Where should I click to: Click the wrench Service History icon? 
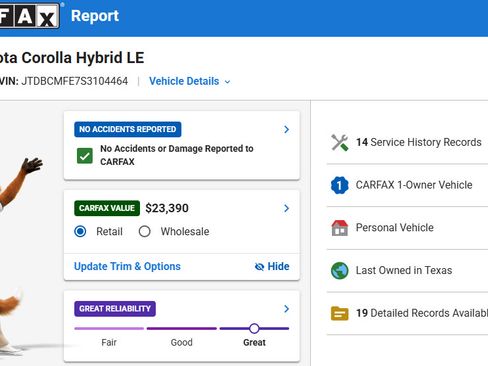340,142
